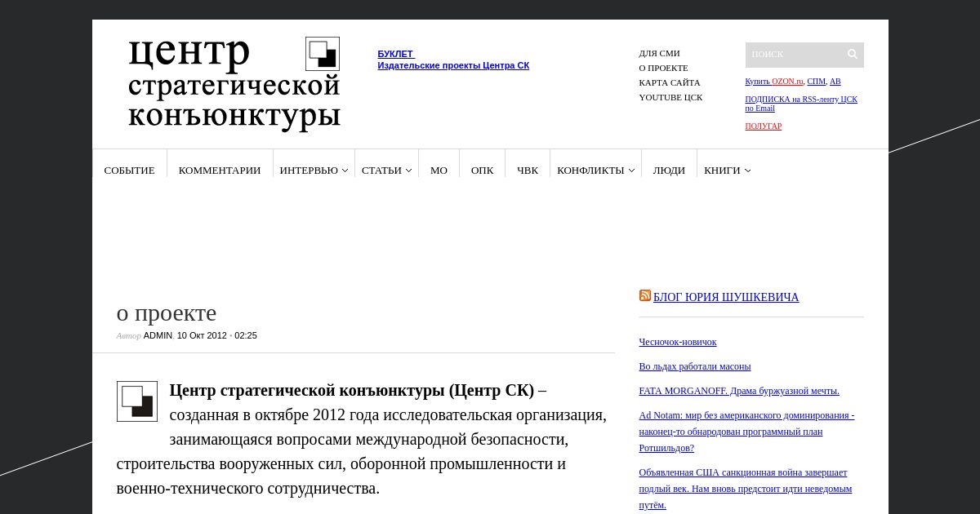Open Во льдах работали масоны post
This screenshot has height=514, width=980.
694,366
